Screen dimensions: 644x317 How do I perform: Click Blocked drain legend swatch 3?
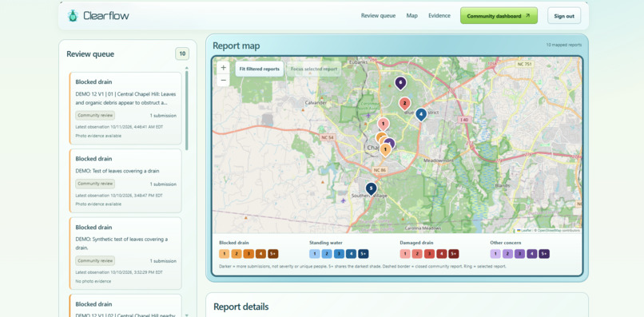248,254
